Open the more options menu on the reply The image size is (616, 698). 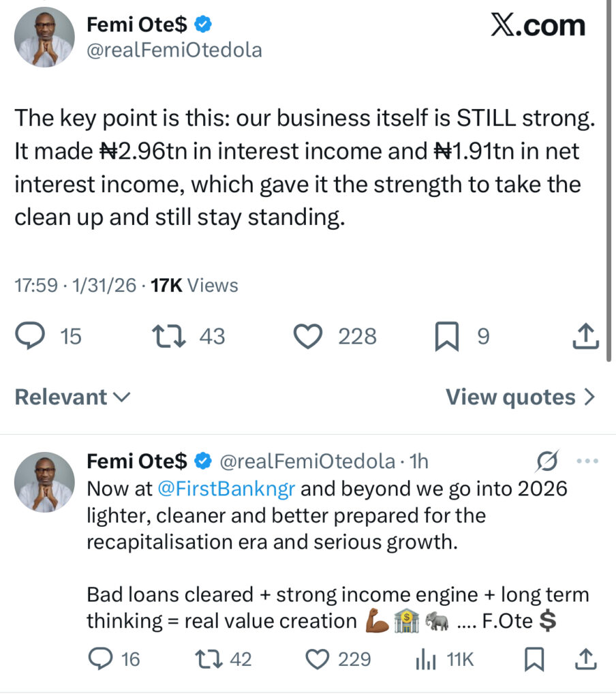coord(586,461)
